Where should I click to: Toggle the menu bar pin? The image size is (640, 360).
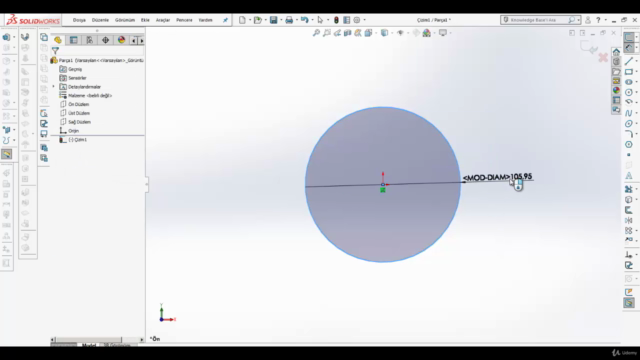point(225,20)
